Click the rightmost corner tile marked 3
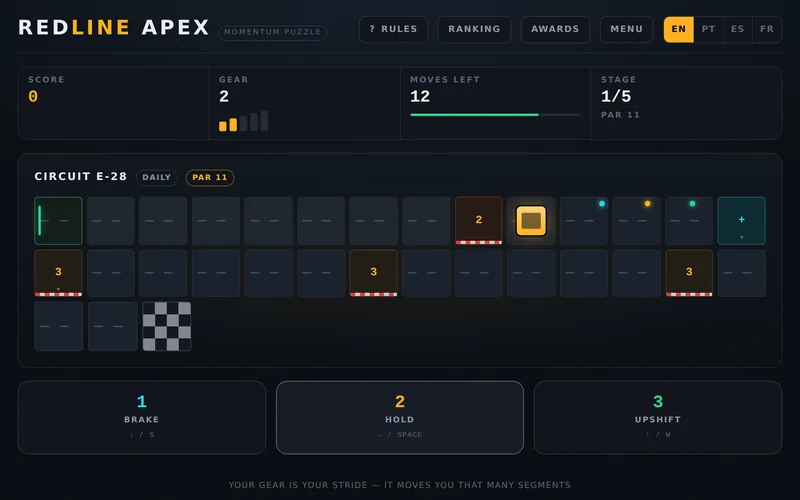 coord(689,272)
